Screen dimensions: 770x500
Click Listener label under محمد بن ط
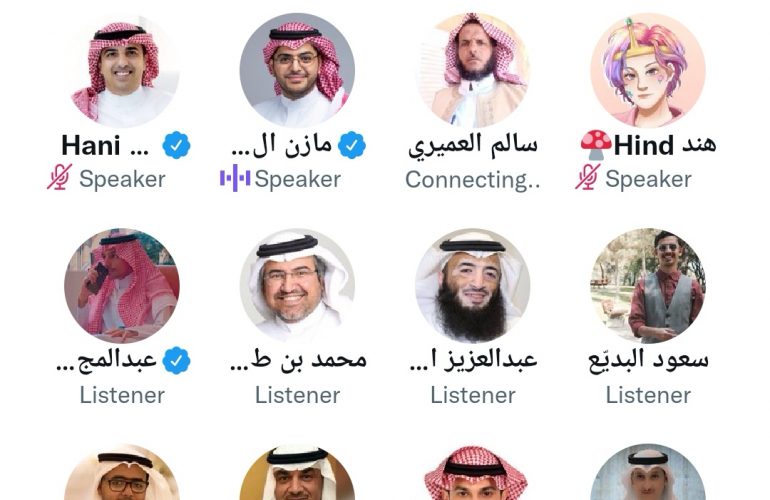298,395
